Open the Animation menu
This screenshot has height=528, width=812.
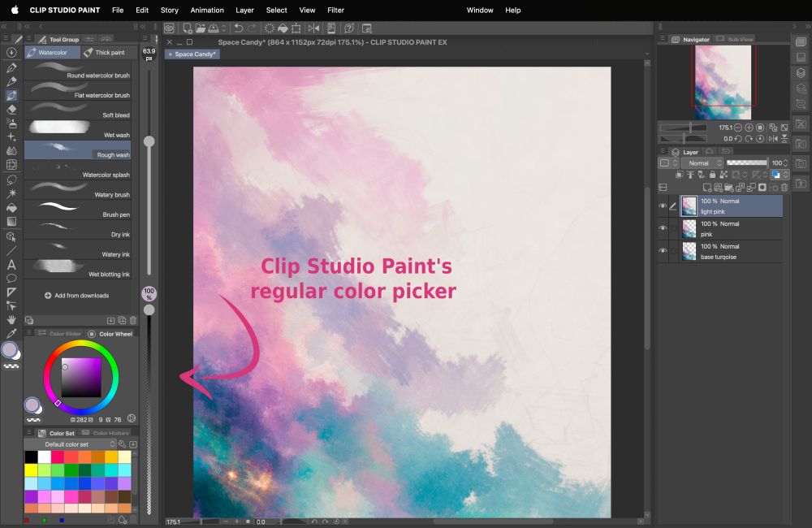tap(207, 10)
